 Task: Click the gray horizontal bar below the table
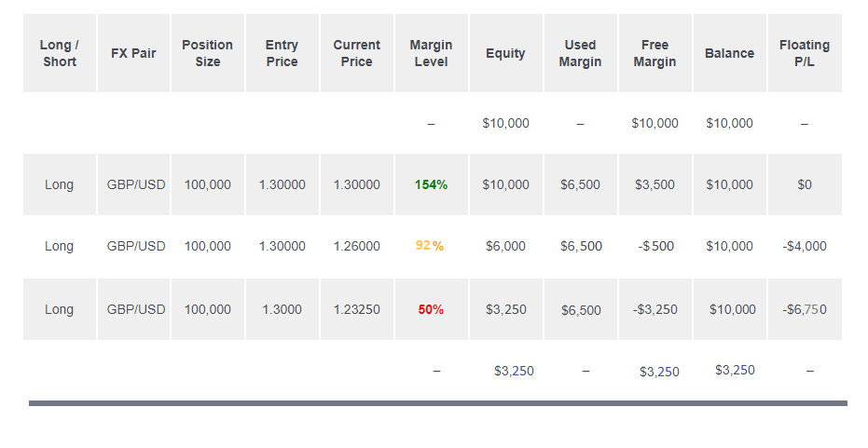click(x=437, y=403)
